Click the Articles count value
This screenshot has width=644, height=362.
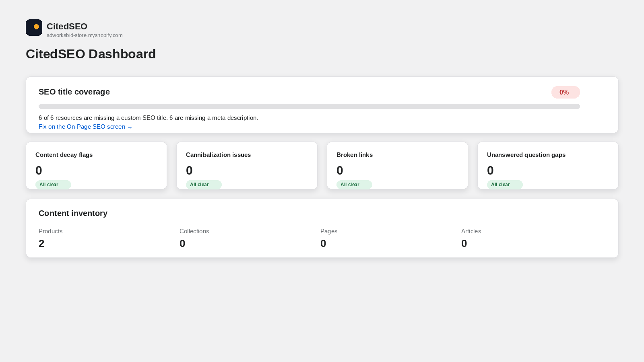coord(464,243)
